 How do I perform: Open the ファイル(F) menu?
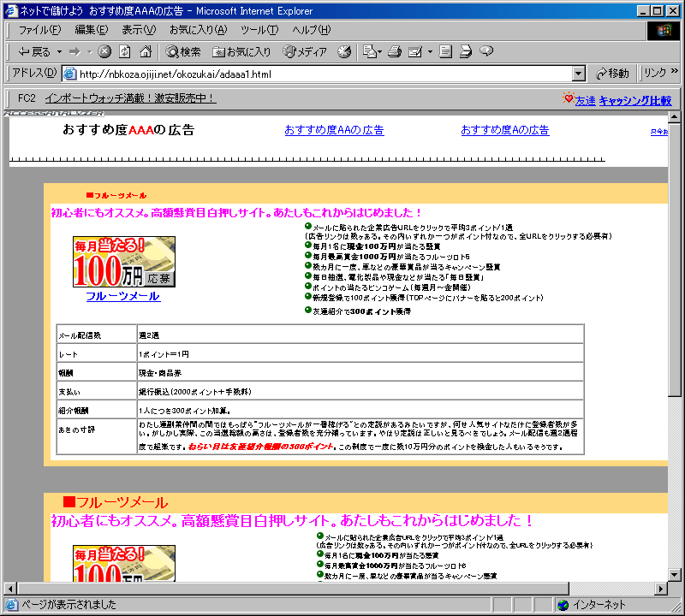(39, 30)
